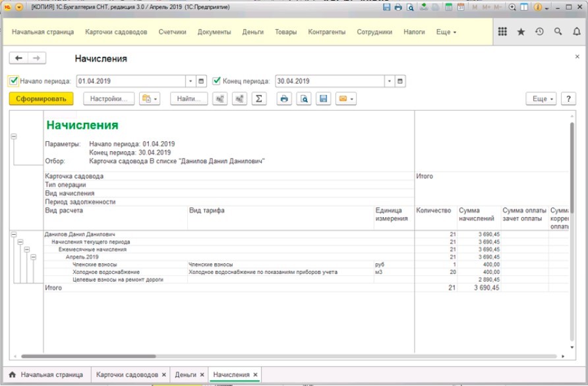588x386 pixels.
Task: Open the Настройки... button
Action: click(109, 99)
